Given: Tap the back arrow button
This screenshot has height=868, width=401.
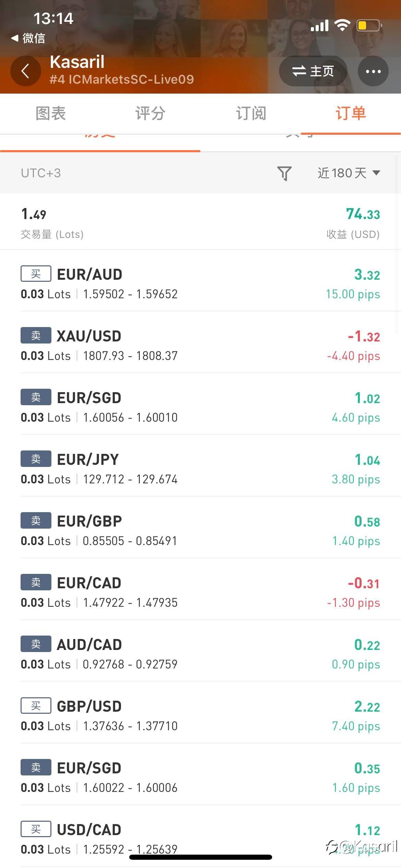Looking at the screenshot, I should pos(25,71).
